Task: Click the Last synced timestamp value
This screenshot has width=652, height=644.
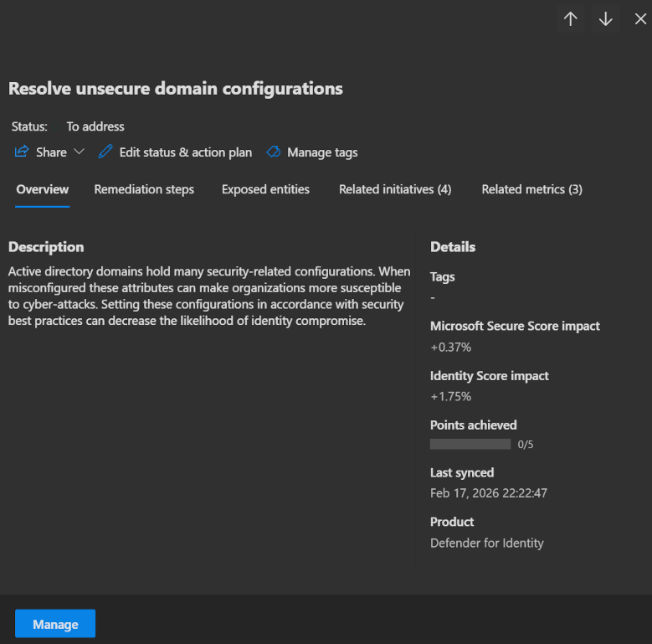Action: [488, 493]
